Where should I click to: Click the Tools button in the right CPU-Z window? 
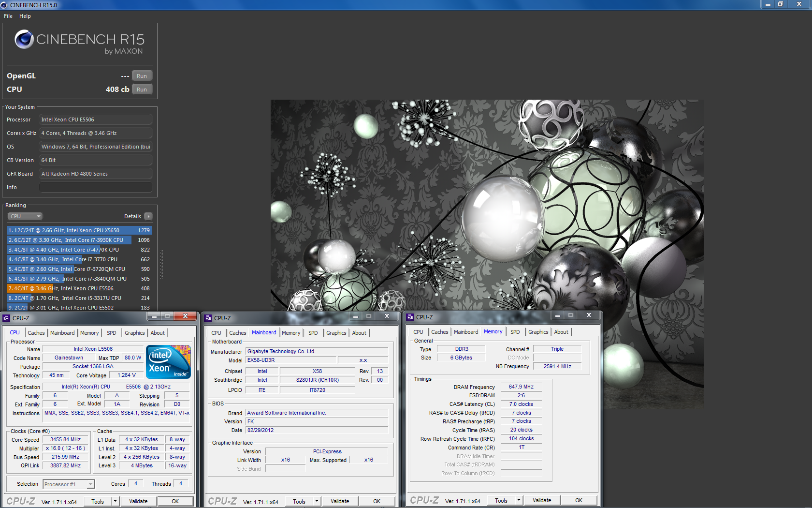tap(501, 500)
